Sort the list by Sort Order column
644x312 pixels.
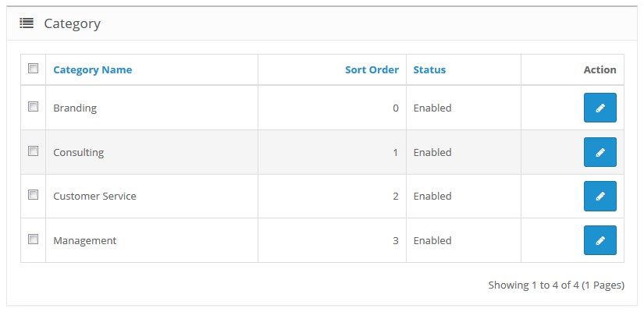coord(372,69)
